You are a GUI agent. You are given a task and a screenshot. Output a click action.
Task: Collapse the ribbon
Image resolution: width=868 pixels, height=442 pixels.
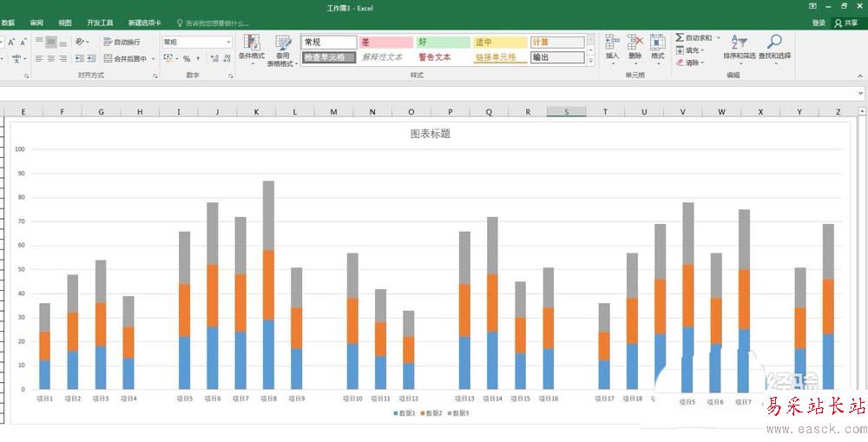(860, 76)
